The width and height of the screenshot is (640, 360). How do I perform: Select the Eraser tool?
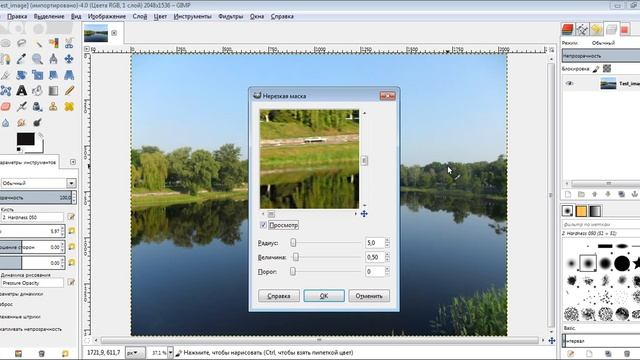(5, 107)
